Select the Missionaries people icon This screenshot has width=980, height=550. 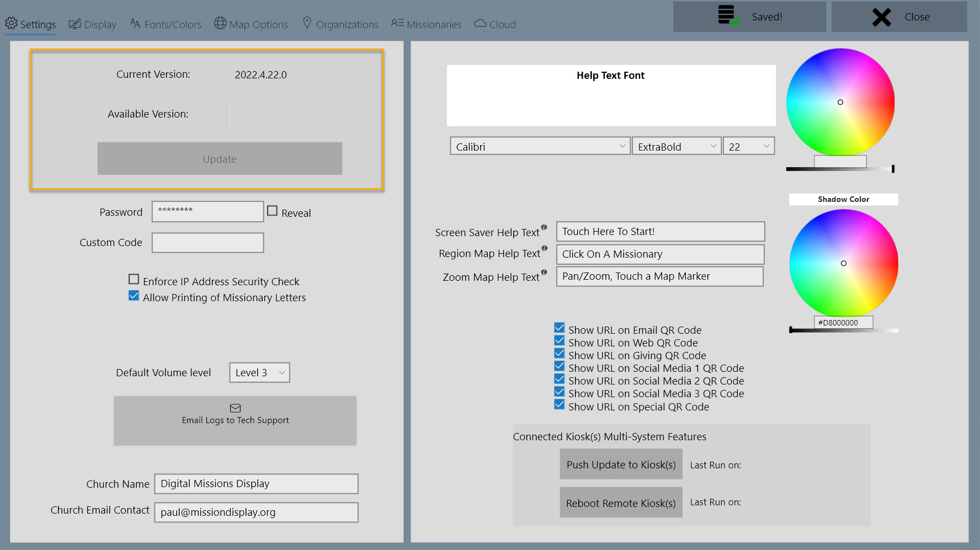396,23
